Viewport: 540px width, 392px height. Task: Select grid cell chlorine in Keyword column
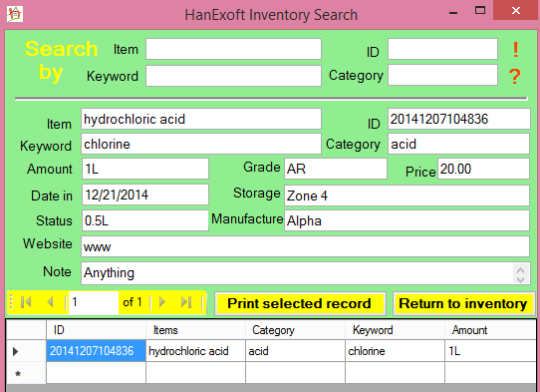pos(395,351)
